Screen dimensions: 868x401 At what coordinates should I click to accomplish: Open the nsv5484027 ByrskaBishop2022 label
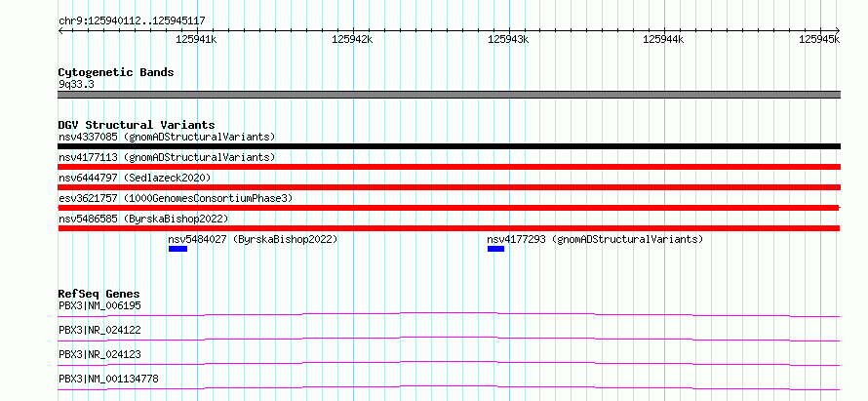tap(253, 239)
